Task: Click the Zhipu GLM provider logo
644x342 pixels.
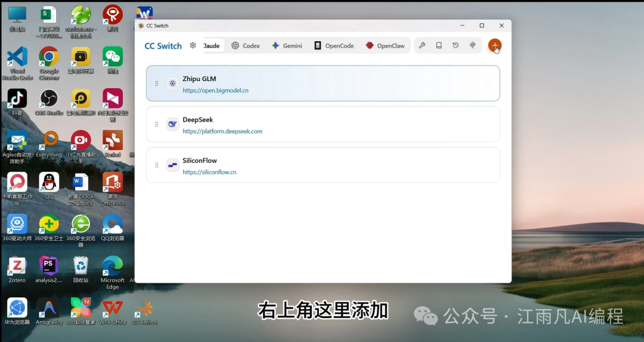Action: pyautogui.click(x=172, y=83)
